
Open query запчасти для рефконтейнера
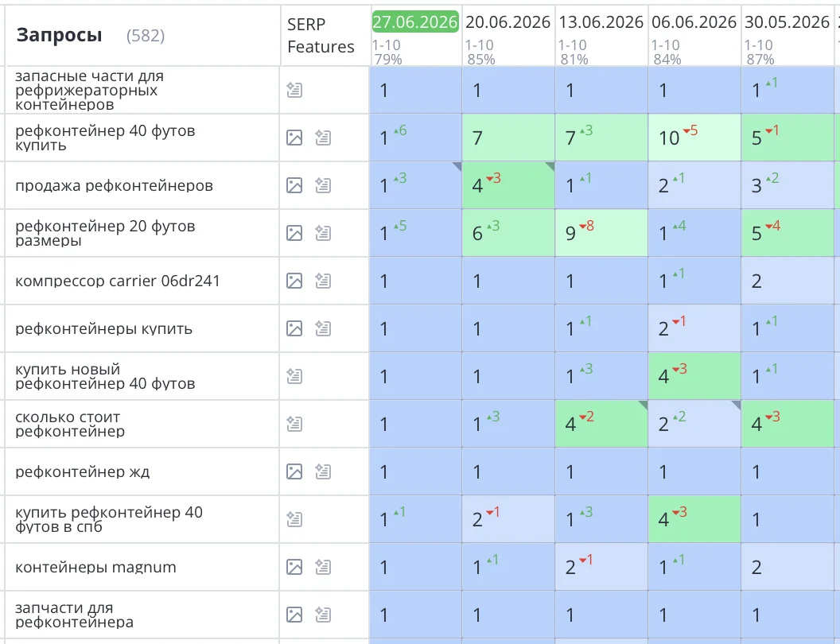(74, 614)
